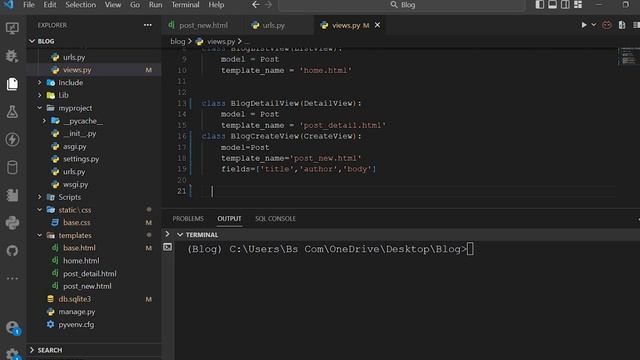Click the editor minimap
The width and height of the screenshot is (640, 360).
629,56
